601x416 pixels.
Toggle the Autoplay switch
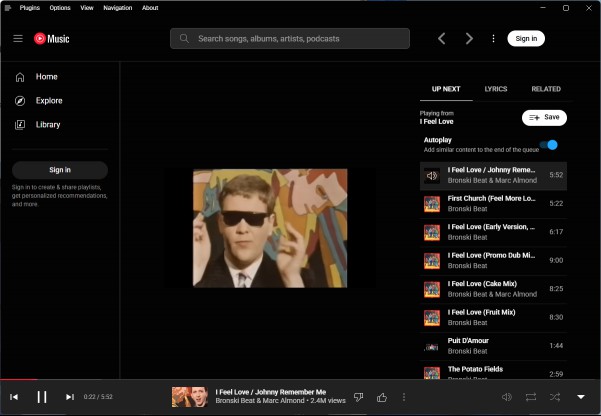tap(549, 145)
